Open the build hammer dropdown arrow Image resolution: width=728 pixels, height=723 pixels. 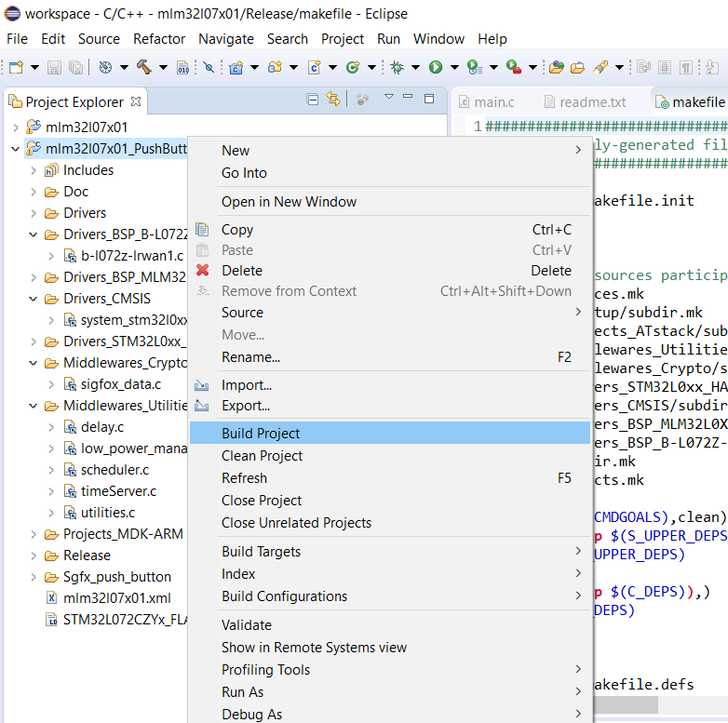pos(163,68)
